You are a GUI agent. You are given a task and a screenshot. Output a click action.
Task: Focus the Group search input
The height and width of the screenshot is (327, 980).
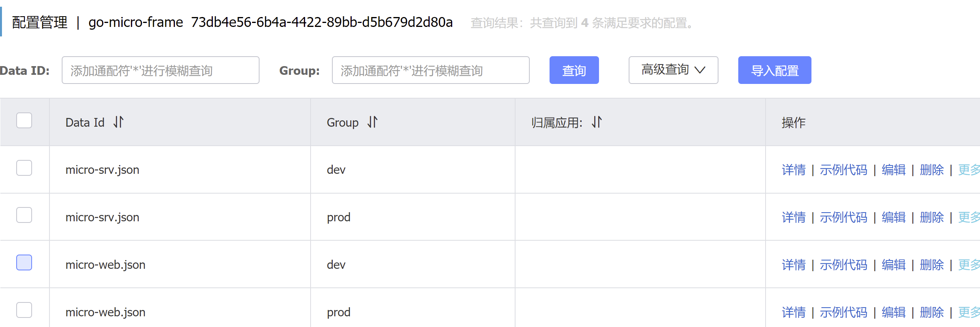click(x=431, y=70)
